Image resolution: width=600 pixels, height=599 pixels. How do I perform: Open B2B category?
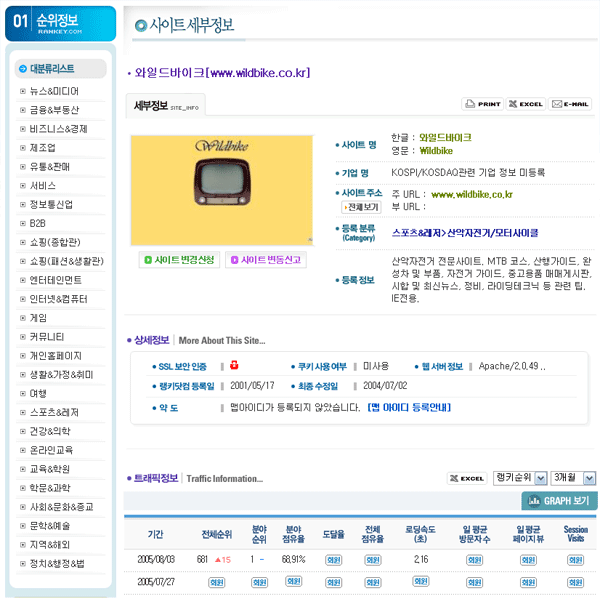(38, 223)
